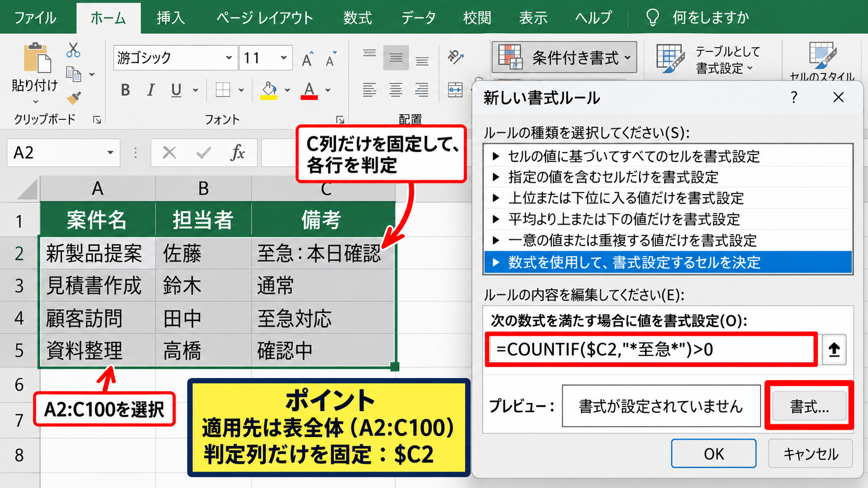The width and height of the screenshot is (868, 488).
Task: Select the Format Painter brush
Action: tap(74, 98)
